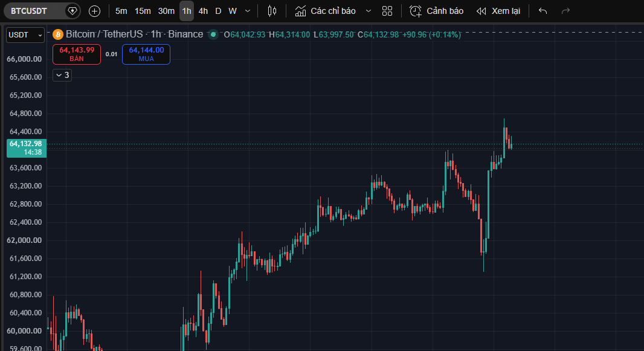Image resolution: width=644 pixels, height=351 pixels.
Task: Click the 60,000.00 price axis label
Action: [x=24, y=331]
